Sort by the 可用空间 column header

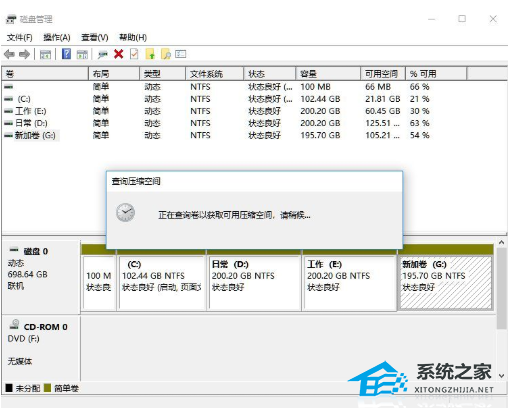pyautogui.click(x=383, y=74)
